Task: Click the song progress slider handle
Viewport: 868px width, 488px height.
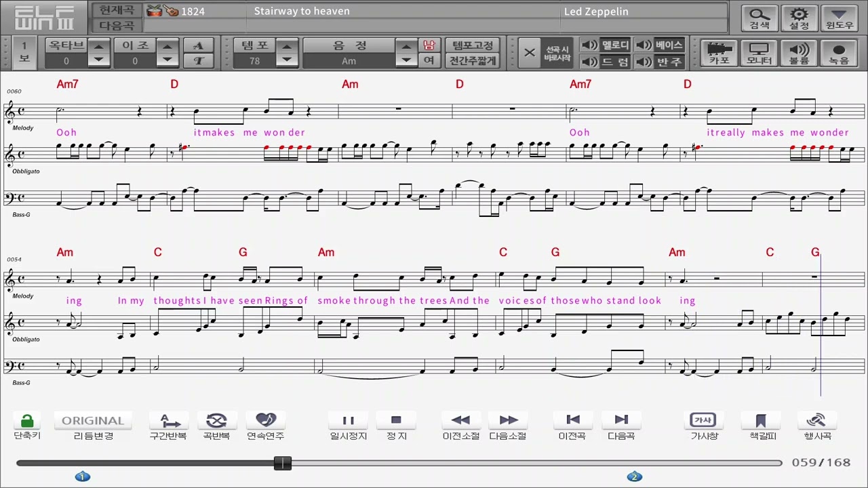Action: coord(283,463)
